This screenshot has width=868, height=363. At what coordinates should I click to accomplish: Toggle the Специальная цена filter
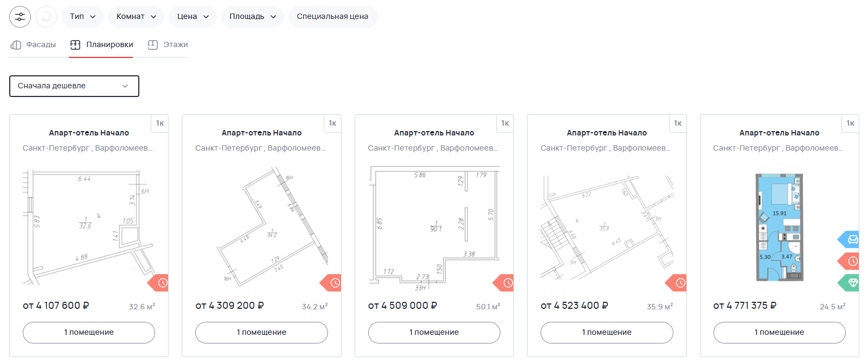(332, 17)
